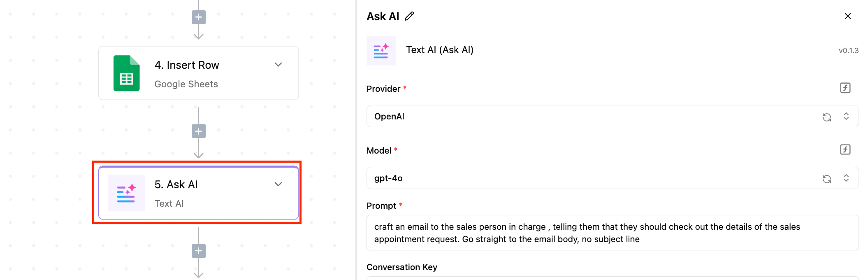Toggle dynamic value mode for Provider

tap(845, 88)
